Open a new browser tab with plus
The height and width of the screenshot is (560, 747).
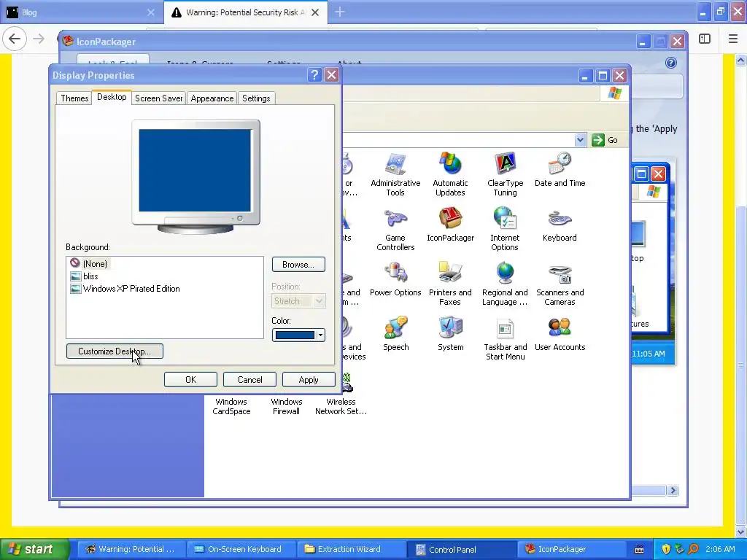click(x=340, y=12)
